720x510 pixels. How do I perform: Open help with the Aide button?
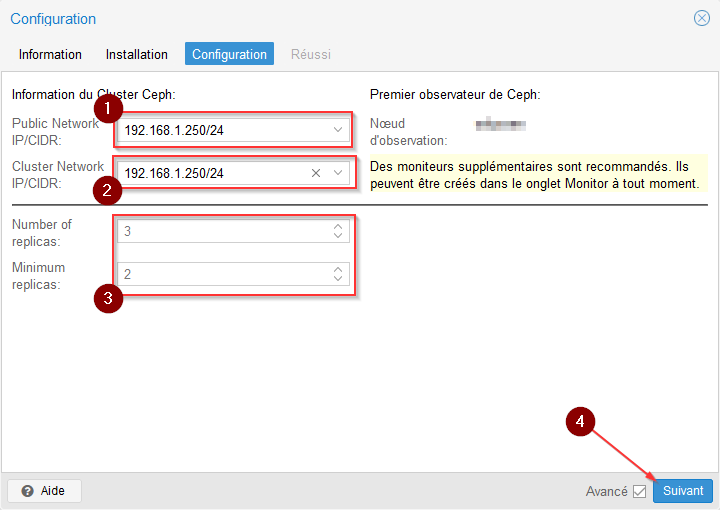click(44, 491)
